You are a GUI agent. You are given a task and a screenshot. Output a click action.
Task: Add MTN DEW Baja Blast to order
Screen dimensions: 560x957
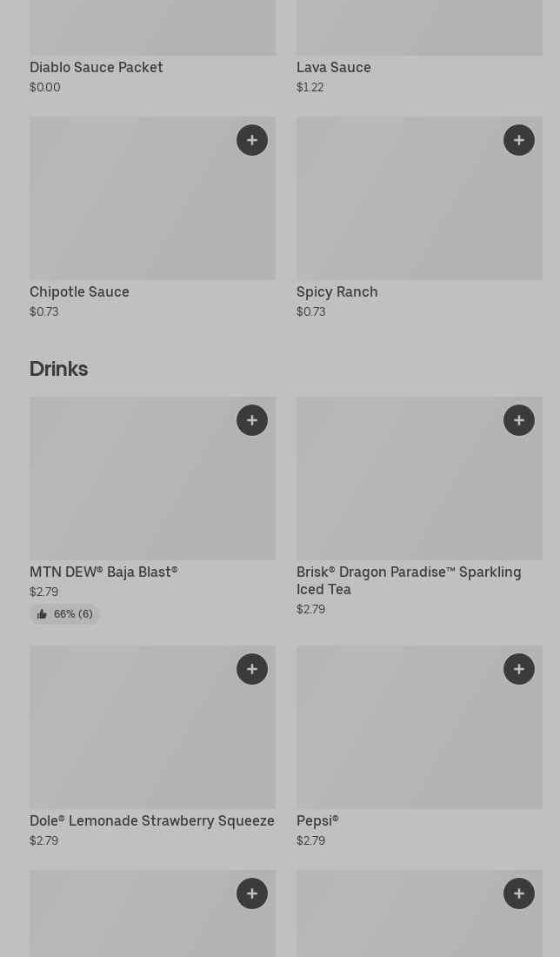tap(252, 420)
